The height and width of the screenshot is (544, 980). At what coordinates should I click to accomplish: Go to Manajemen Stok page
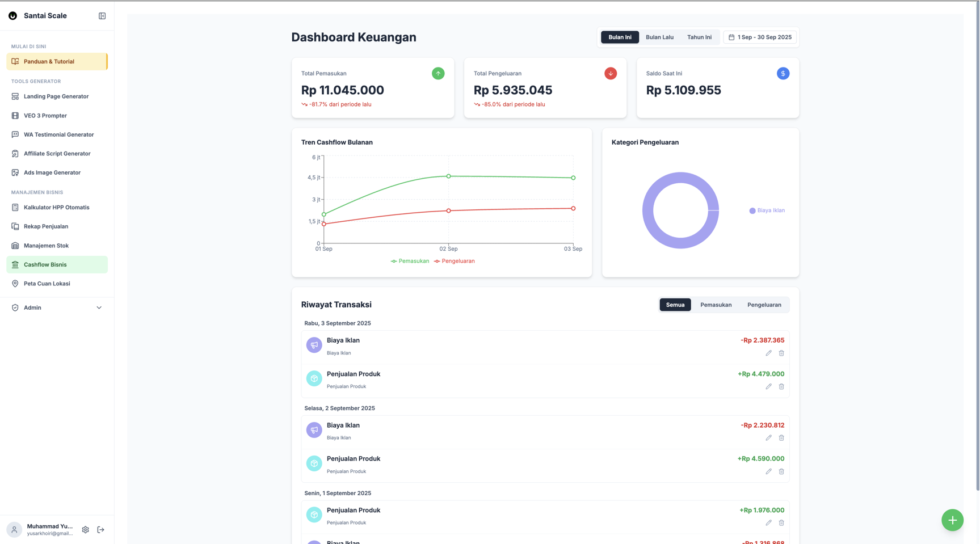click(x=46, y=246)
